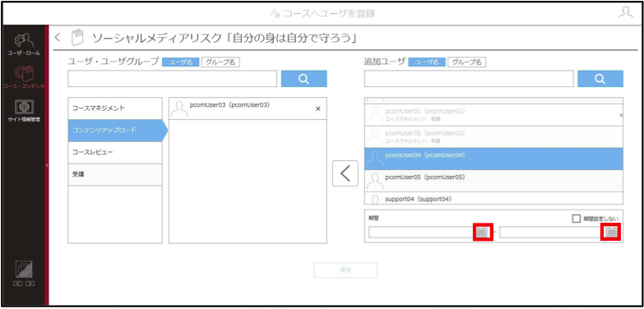Click the right-arrow box under the sidebar gear
The height and width of the screenshot is (309, 644).
(x=29, y=284)
